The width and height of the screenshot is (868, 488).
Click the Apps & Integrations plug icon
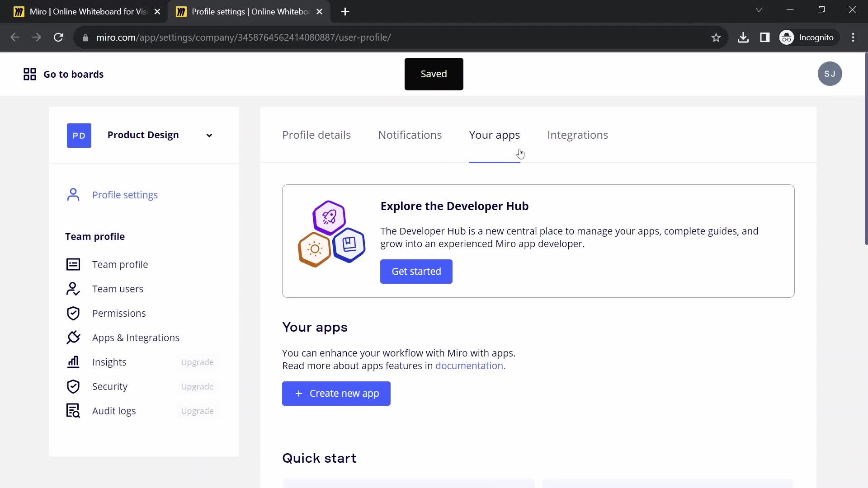click(73, 338)
